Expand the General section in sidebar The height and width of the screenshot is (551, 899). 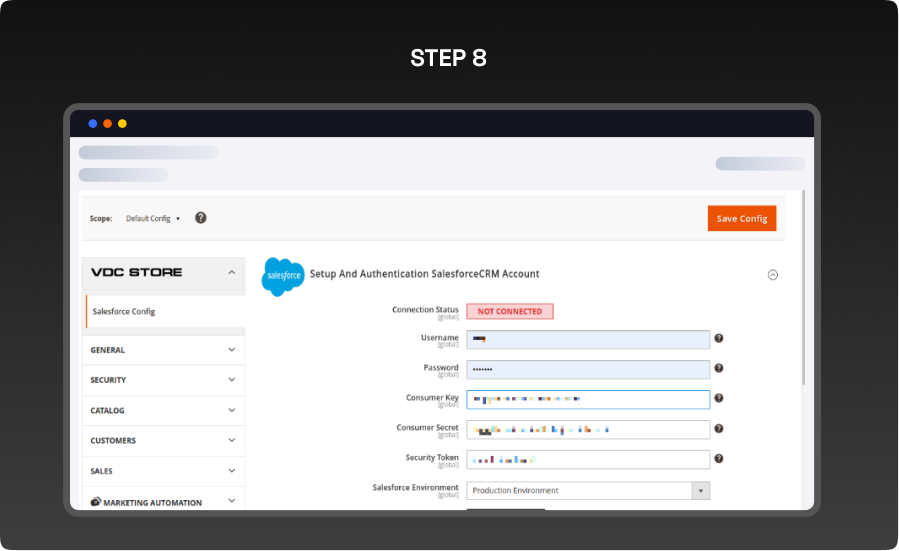231,350
